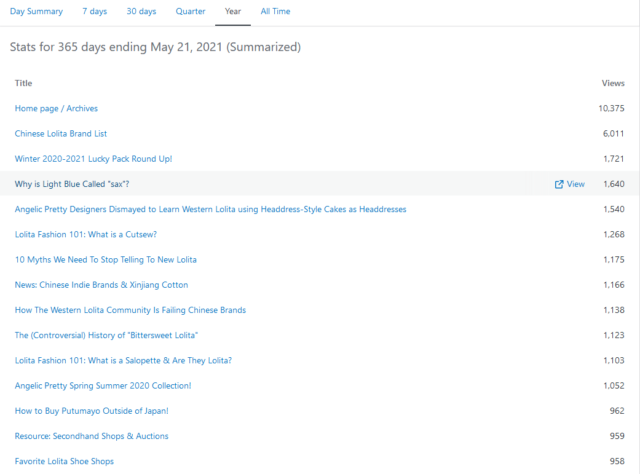This screenshot has width=640, height=474.
Task: Open How to Buy Putumayo Outside of Japan
Action: click(x=91, y=411)
